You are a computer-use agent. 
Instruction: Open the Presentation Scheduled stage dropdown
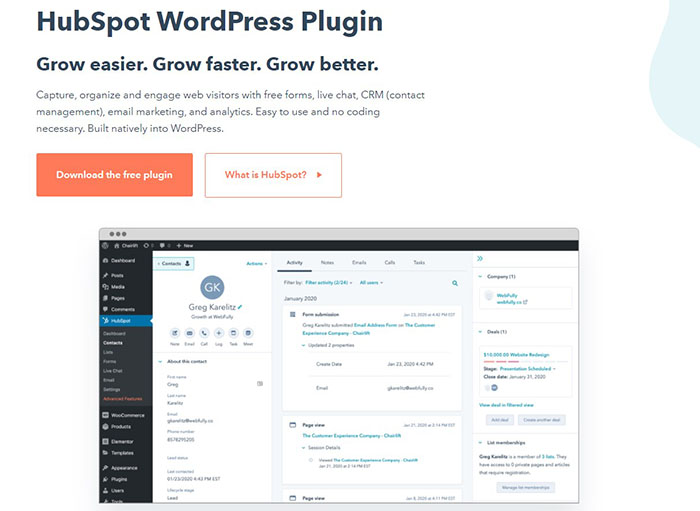point(528,369)
